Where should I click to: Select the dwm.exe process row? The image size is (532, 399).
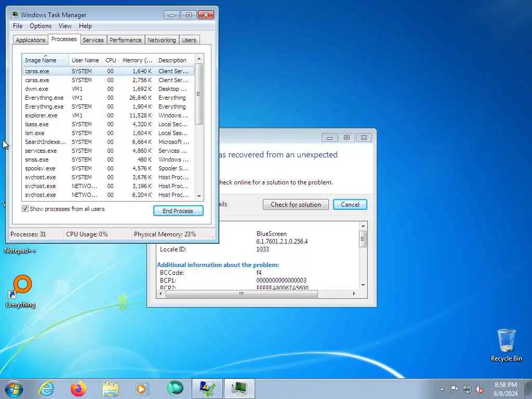tap(108, 89)
